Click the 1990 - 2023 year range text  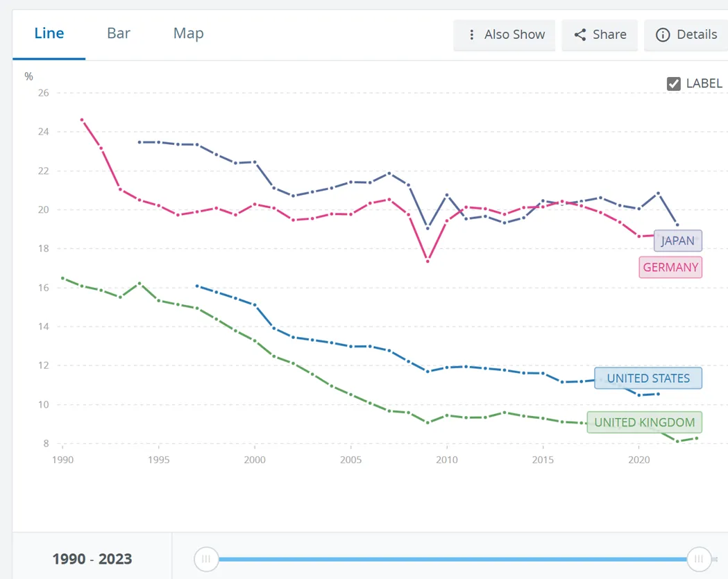point(92,559)
